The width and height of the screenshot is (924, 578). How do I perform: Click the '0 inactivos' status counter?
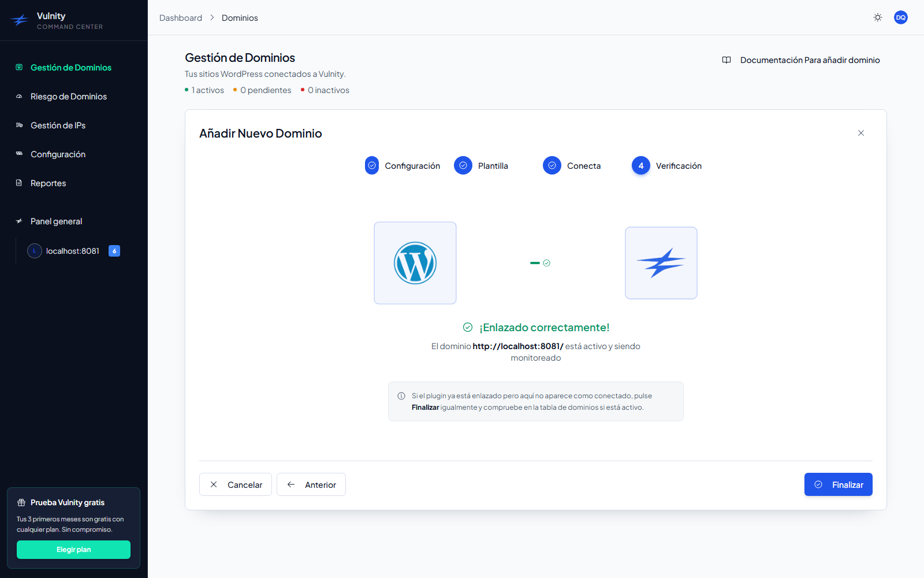[x=325, y=90]
